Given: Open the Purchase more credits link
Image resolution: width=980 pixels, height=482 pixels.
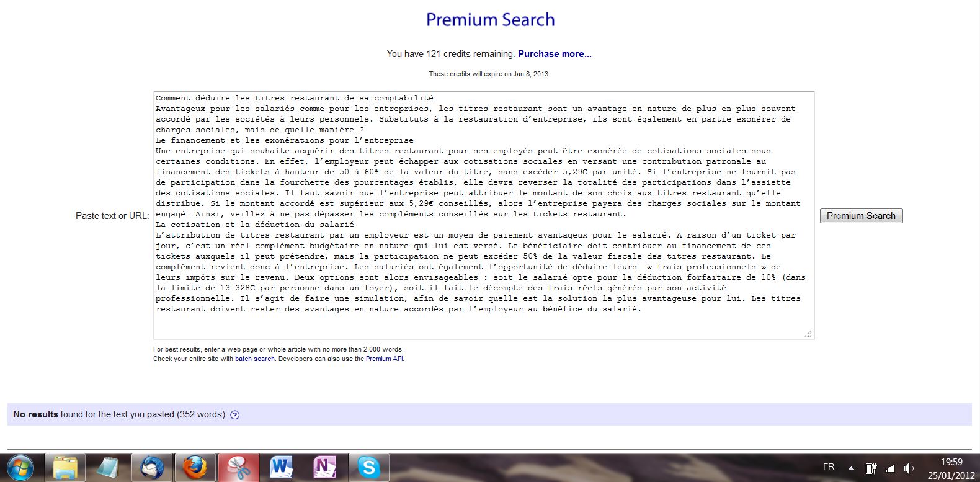Looking at the screenshot, I should click(555, 54).
